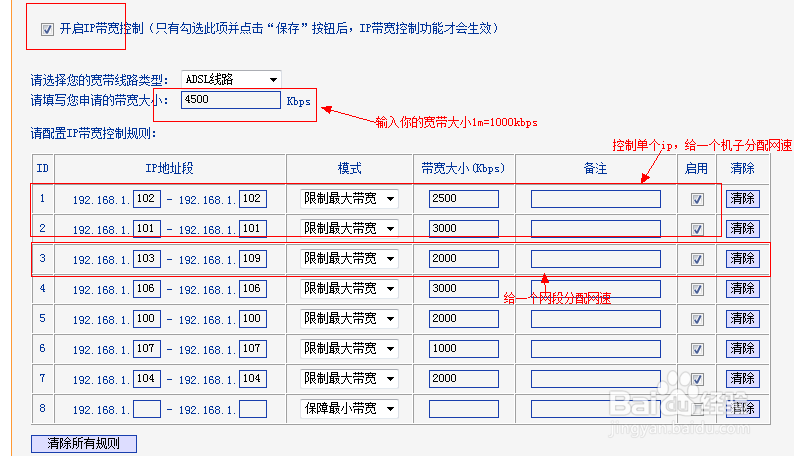794x456 pixels.
Task: Click rule 4 start IP field 106
Action: [x=147, y=288]
